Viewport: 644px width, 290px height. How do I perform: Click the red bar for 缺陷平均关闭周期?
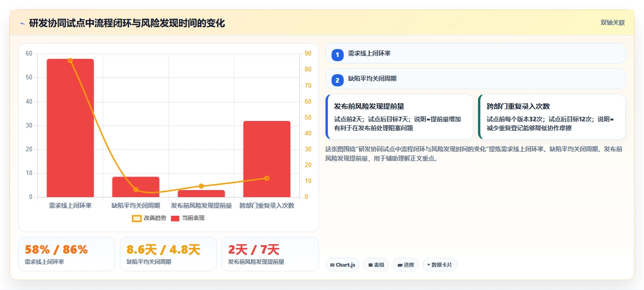click(x=136, y=187)
